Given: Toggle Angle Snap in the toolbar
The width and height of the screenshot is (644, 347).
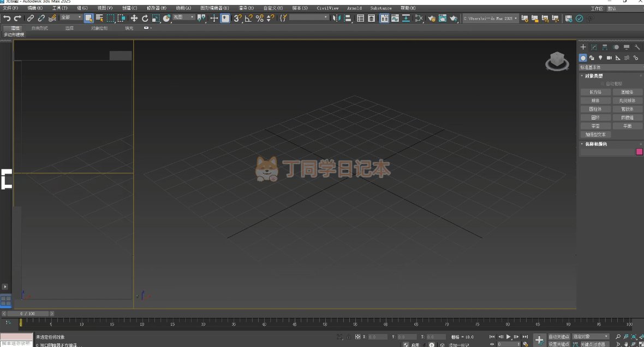Looking at the screenshot, I should 248,18.
